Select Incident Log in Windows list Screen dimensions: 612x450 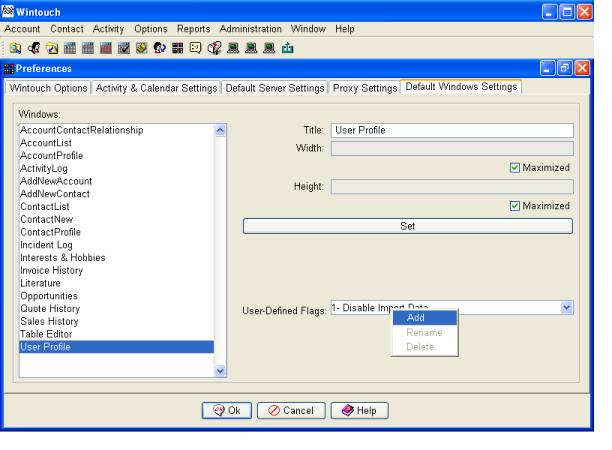click(x=117, y=245)
